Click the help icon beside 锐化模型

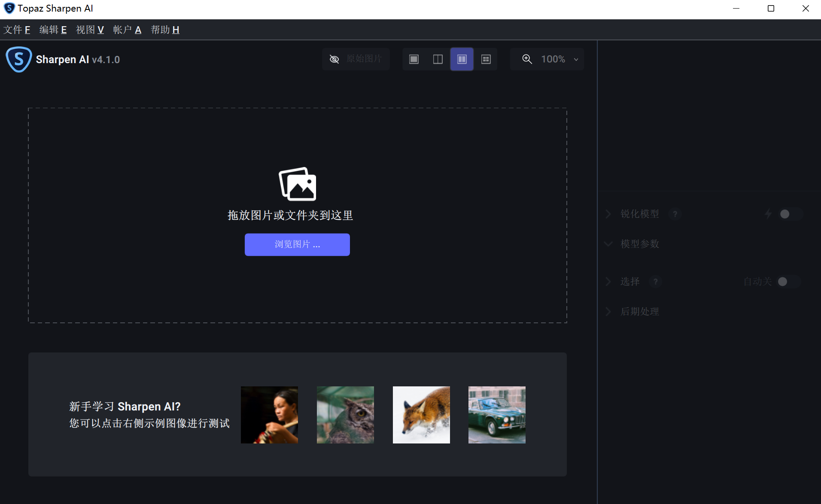[675, 214]
